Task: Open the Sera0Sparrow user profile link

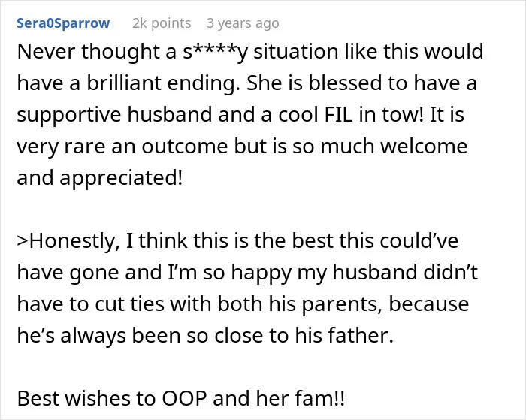Action: 63,23
